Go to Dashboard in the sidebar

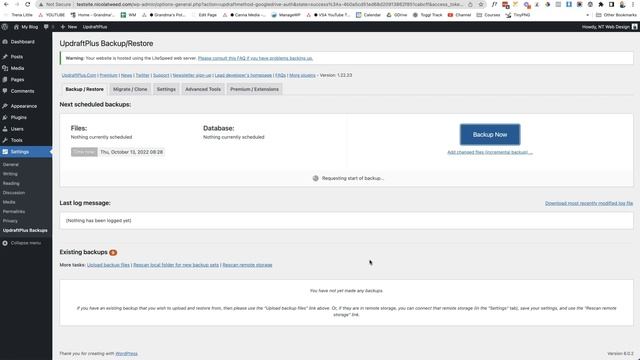pyautogui.click(x=22, y=42)
